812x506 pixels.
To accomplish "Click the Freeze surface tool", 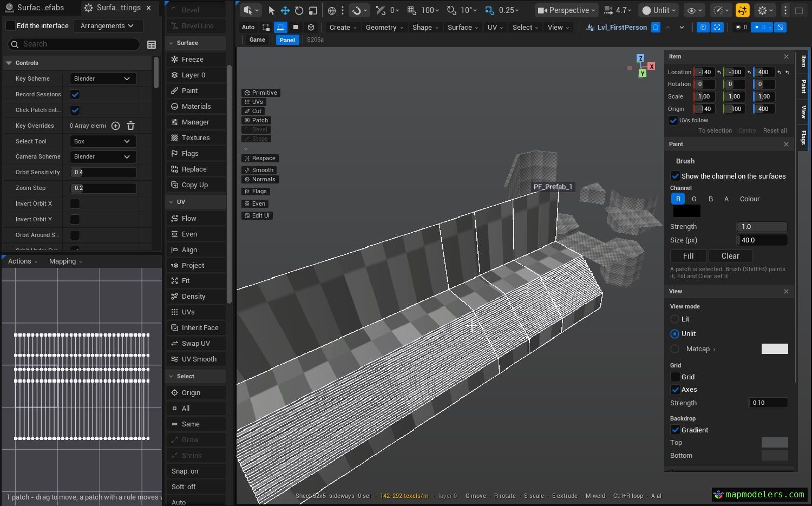I will click(196, 60).
